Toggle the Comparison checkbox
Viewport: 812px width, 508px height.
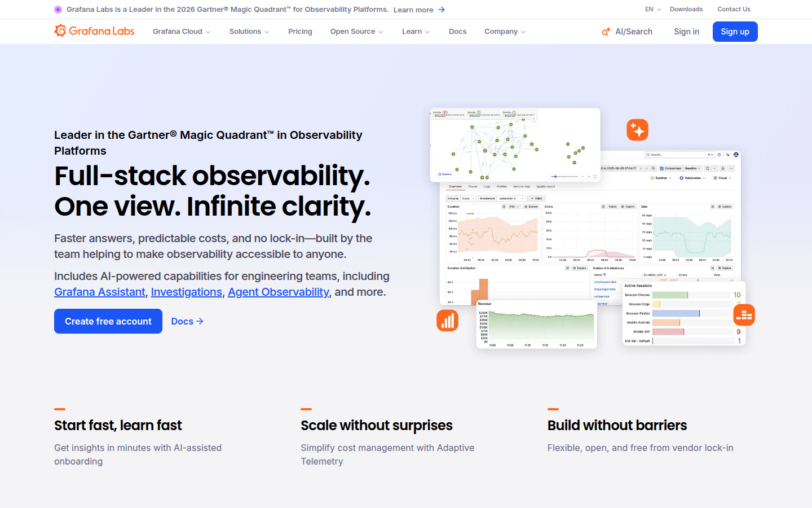[x=662, y=168]
